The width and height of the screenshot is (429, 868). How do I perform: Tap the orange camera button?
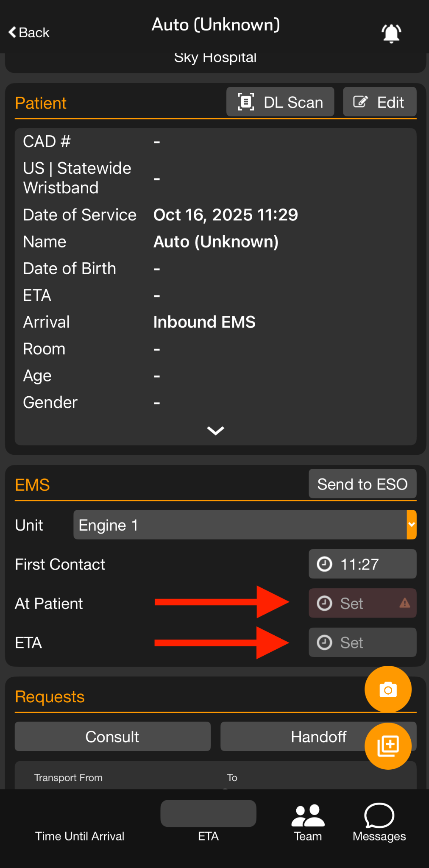pyautogui.click(x=388, y=690)
